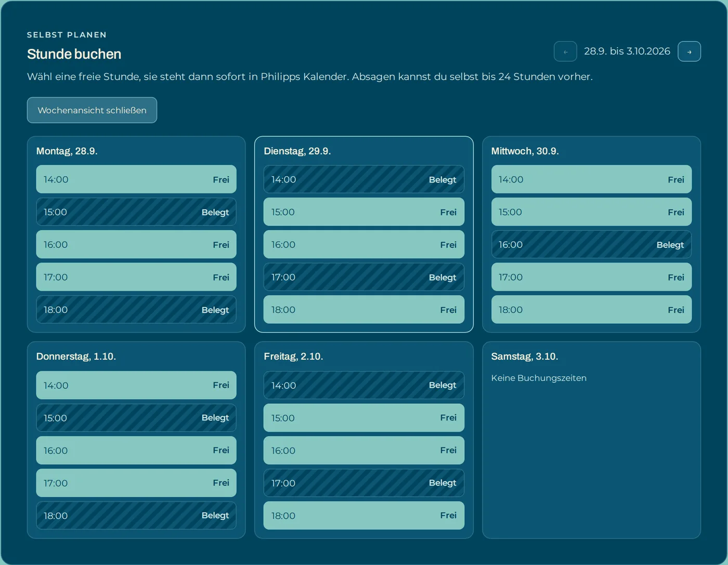Book Montag 28.9. 16:00 slot
Screen dimensions: 728x565
[x=136, y=244]
